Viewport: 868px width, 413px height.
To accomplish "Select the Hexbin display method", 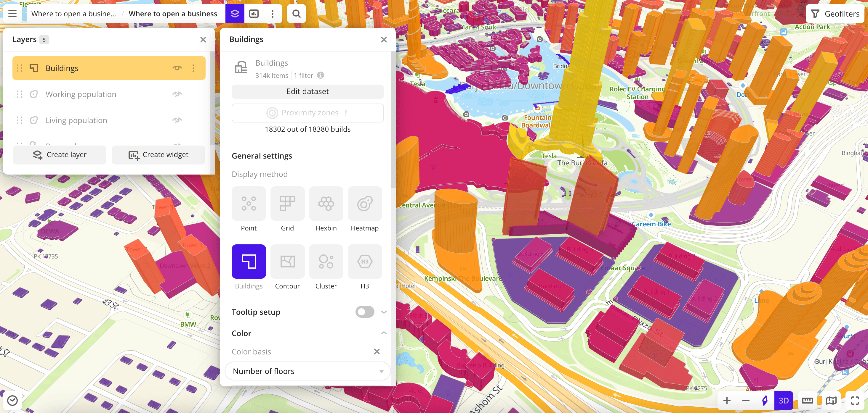I will pos(326,204).
